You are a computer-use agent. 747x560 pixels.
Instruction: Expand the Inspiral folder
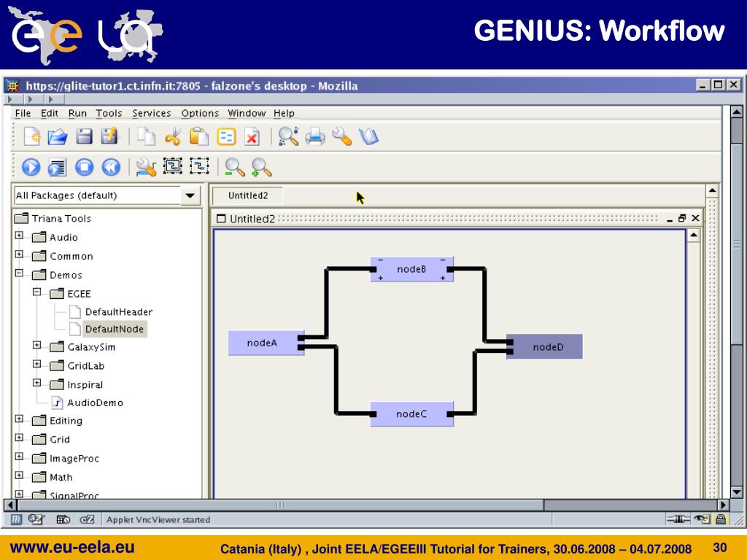(36, 383)
